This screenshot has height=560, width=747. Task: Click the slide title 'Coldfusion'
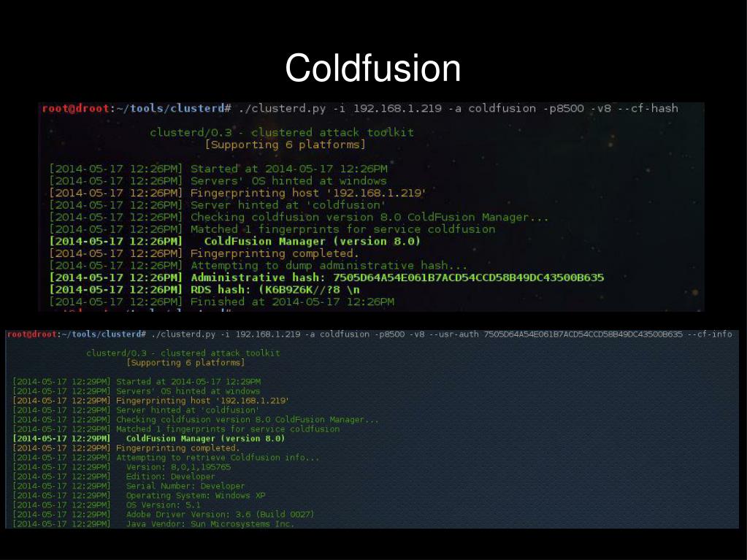pos(372,68)
